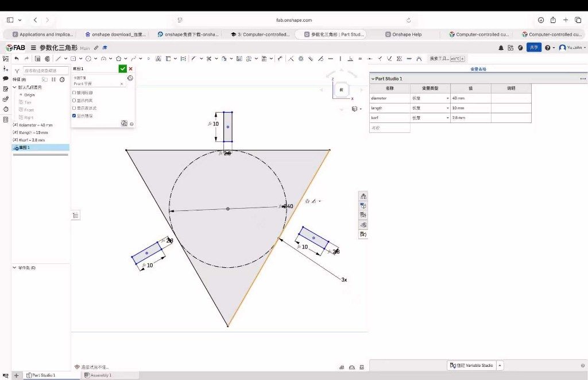The image size is (588, 380).
Task: Click the final button icon in the sketch dialog
Action: 124,124
